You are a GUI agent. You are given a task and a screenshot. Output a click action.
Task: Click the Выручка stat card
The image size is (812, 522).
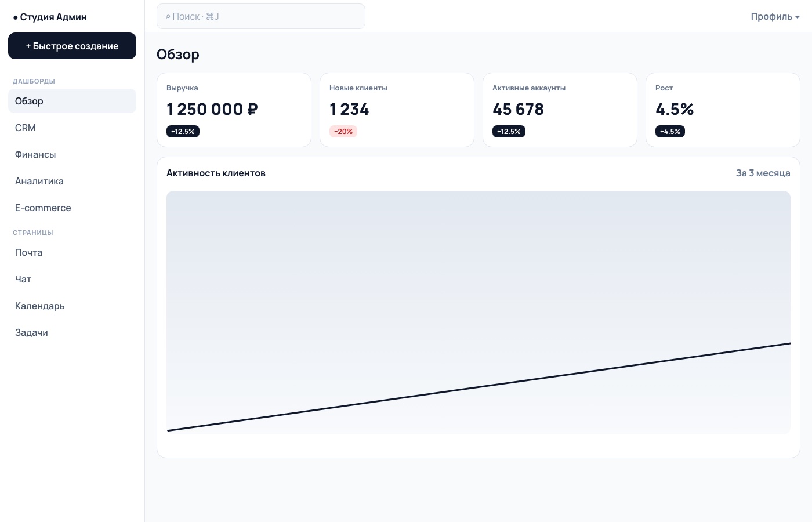tap(234, 110)
